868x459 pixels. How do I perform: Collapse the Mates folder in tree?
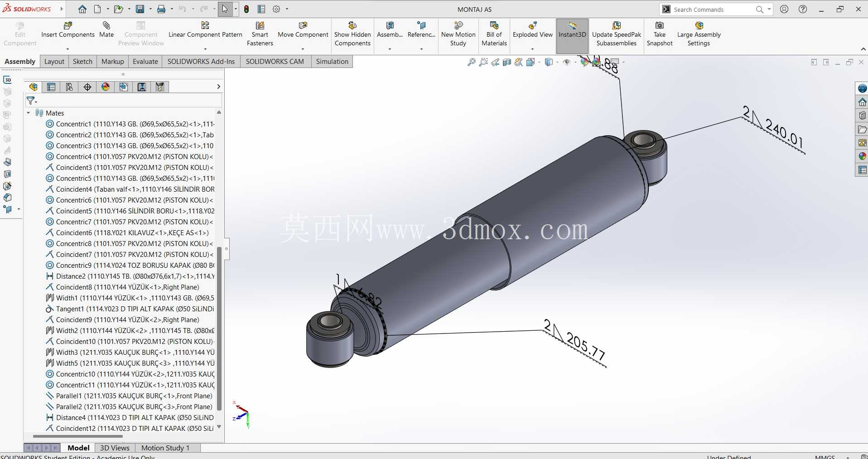pyautogui.click(x=29, y=113)
